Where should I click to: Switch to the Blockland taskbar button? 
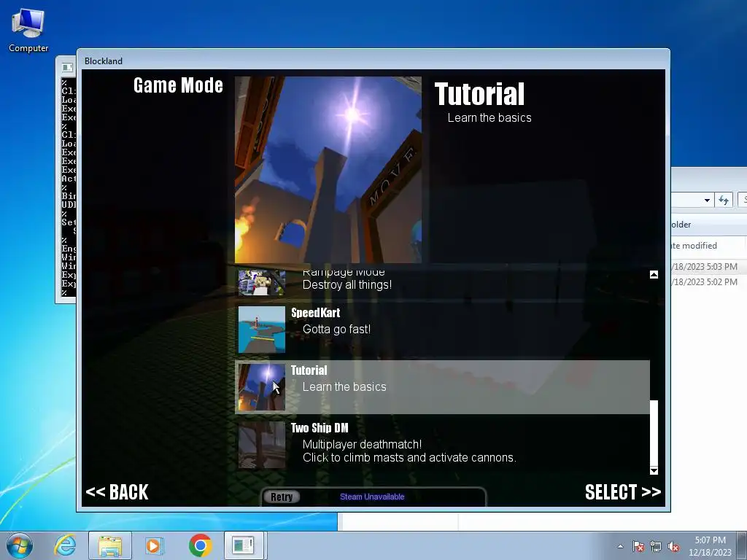coord(244,545)
